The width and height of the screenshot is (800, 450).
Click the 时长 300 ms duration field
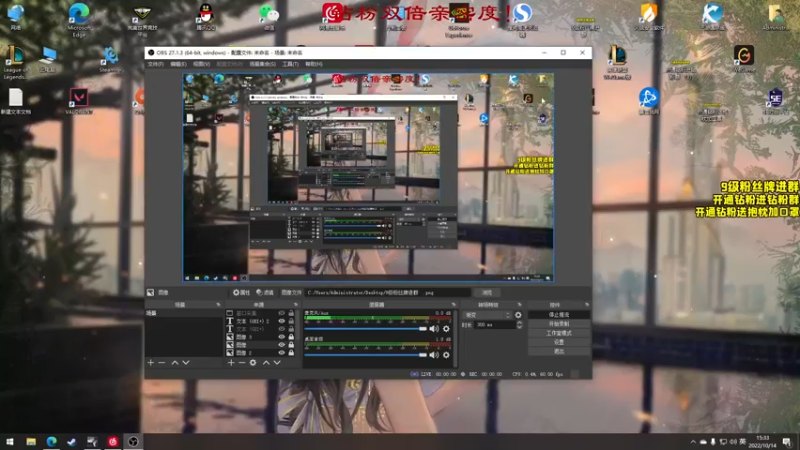(495, 324)
